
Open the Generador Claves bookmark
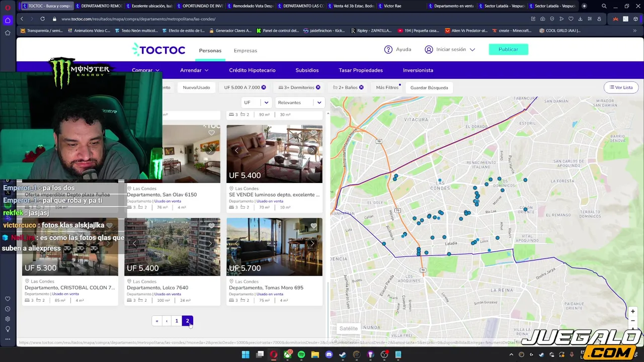click(x=229, y=31)
